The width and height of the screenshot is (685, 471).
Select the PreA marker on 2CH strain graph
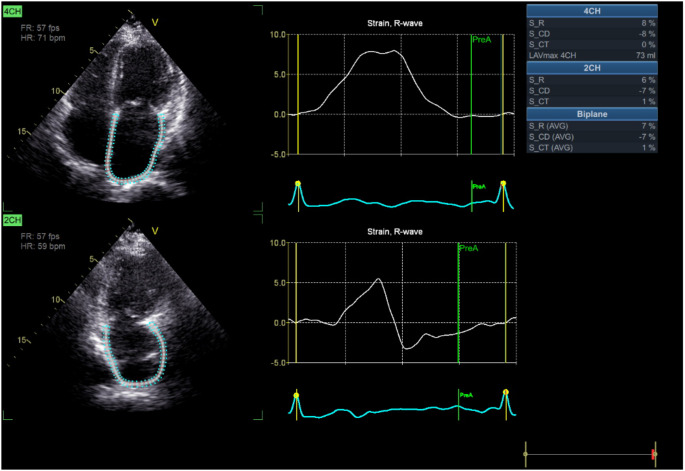[x=468, y=248]
